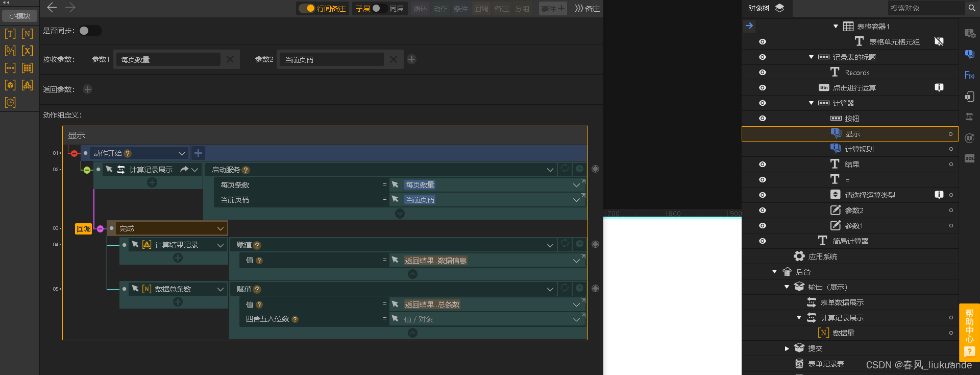Click the 参数1 每页数量 input field

tap(168, 59)
